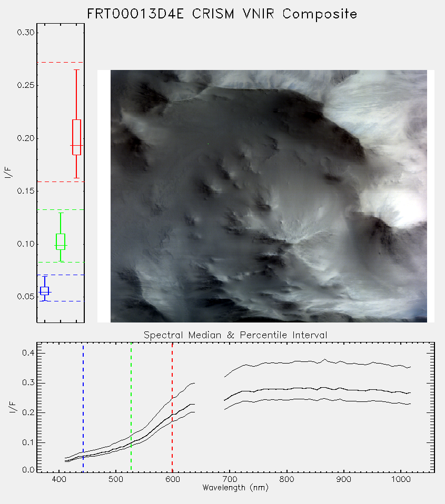
Task: Select the tiny green pixel marker on image
Action: click(x=208, y=144)
